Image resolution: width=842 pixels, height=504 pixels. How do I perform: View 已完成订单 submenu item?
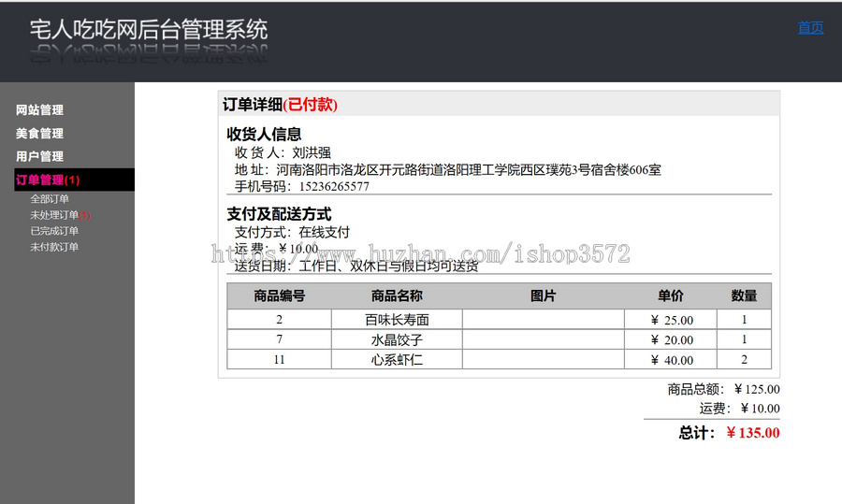tap(54, 231)
